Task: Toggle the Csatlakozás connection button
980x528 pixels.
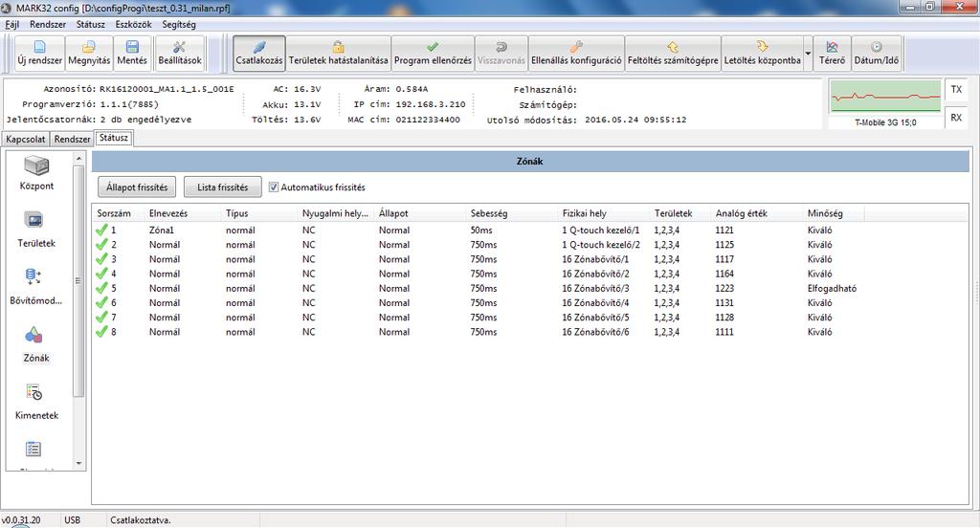Action: point(258,54)
